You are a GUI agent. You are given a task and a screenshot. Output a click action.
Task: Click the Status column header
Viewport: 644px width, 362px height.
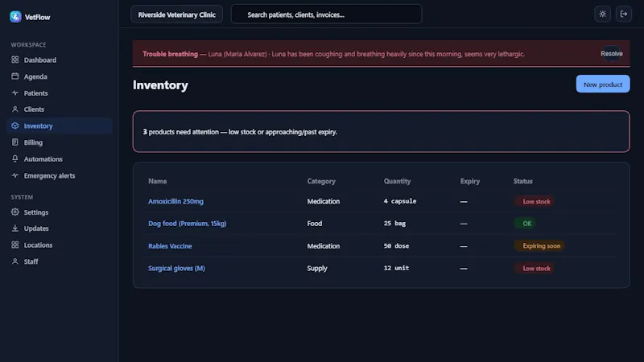pyautogui.click(x=522, y=181)
